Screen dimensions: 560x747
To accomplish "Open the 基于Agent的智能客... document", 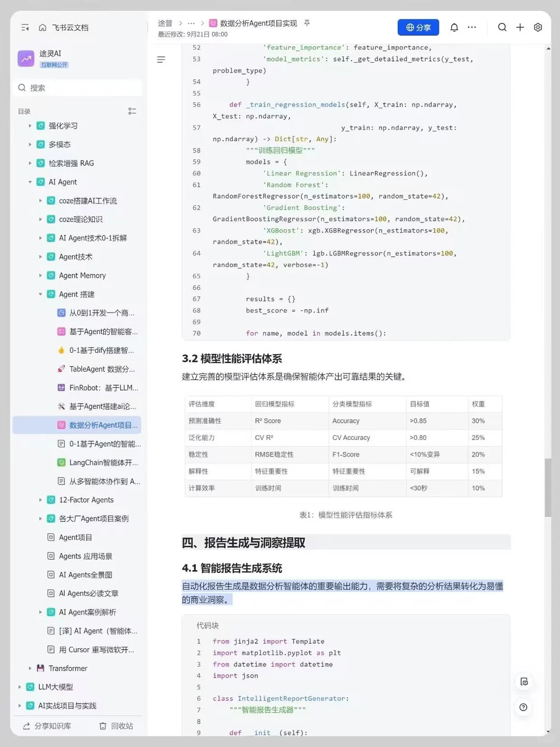I will pyautogui.click(x=103, y=331).
